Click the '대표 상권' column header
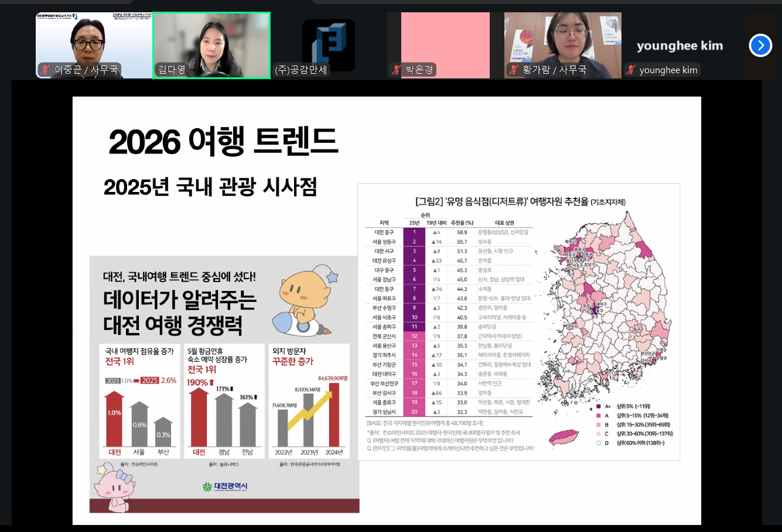This screenshot has height=532, width=782. coord(504,223)
